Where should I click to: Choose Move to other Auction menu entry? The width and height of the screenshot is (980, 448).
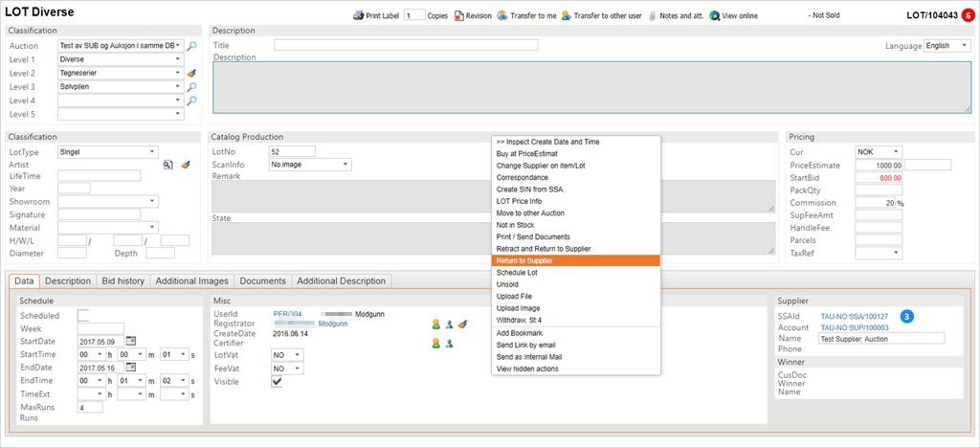point(530,213)
